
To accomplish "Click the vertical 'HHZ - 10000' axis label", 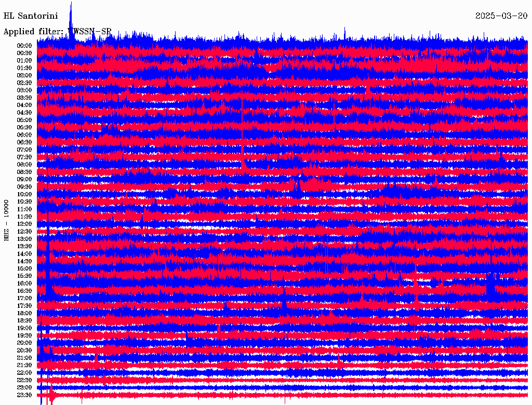I will coord(7,220).
